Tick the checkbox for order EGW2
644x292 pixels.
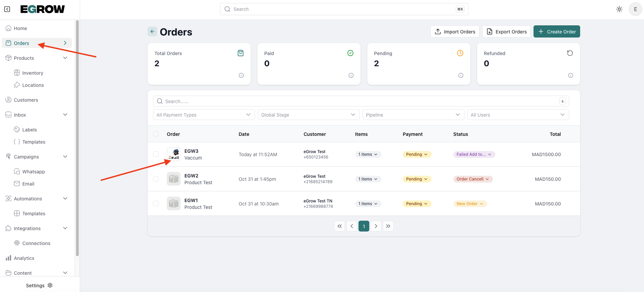(x=156, y=179)
